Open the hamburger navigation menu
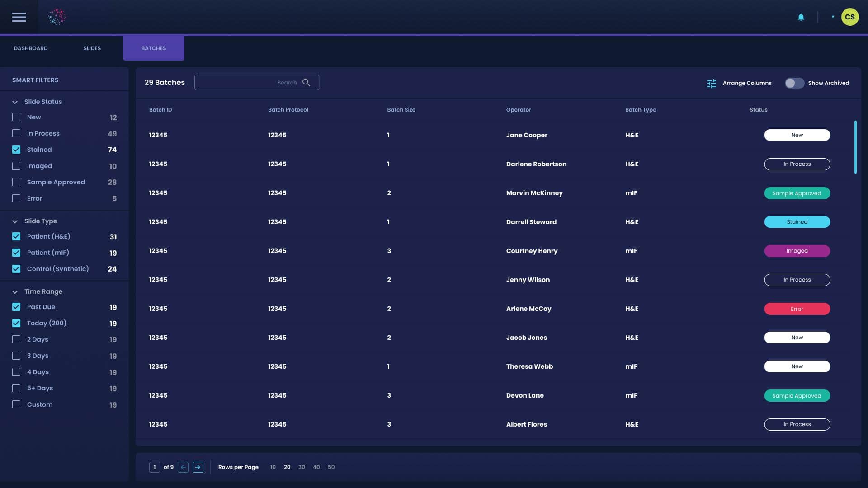This screenshot has height=488, width=868. [19, 17]
